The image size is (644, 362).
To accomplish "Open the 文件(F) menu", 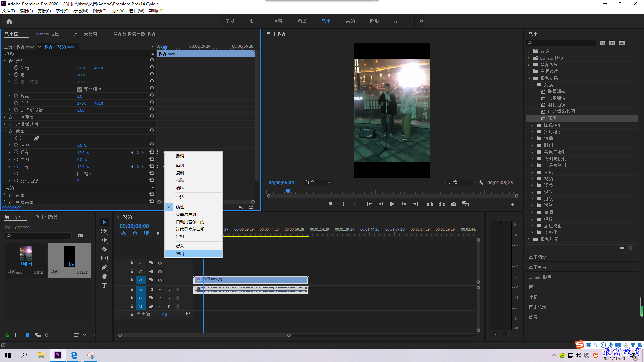I will point(9,11).
